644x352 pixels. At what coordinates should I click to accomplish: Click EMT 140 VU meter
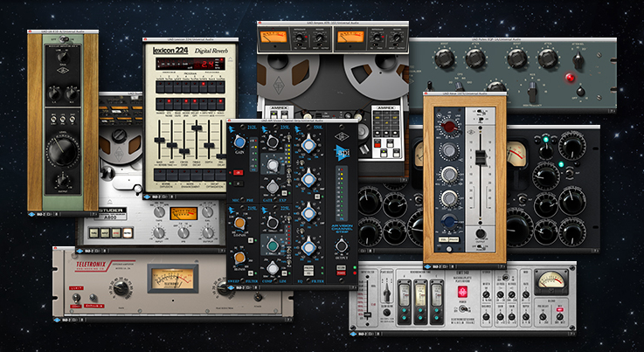(x=551, y=280)
